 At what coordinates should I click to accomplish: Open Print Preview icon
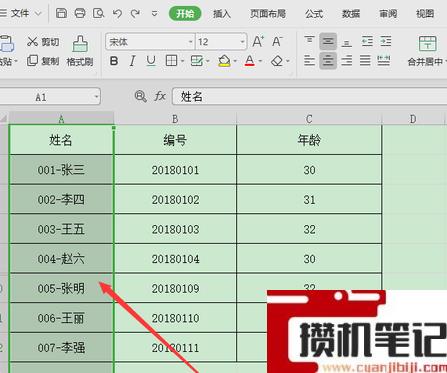click(98, 13)
